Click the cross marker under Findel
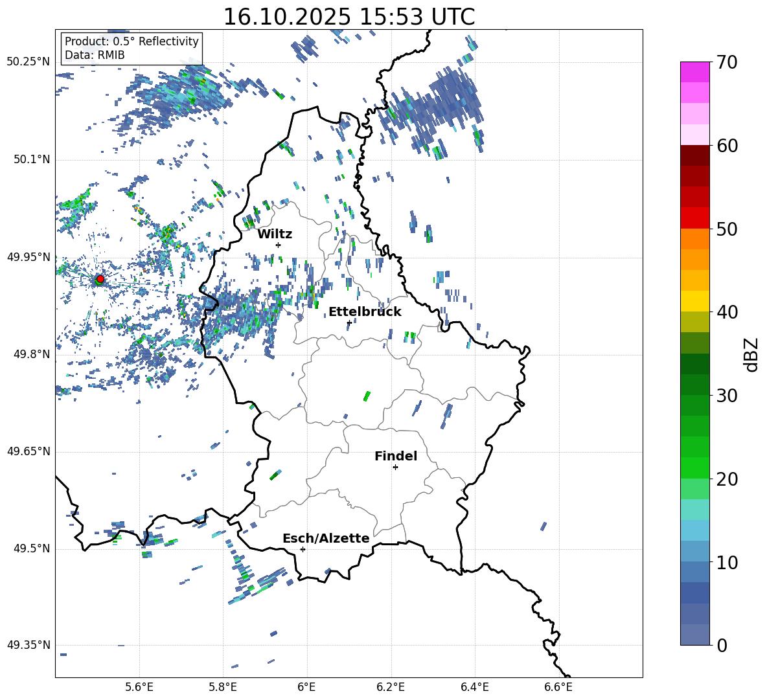The width and height of the screenshot is (767, 700). (395, 468)
